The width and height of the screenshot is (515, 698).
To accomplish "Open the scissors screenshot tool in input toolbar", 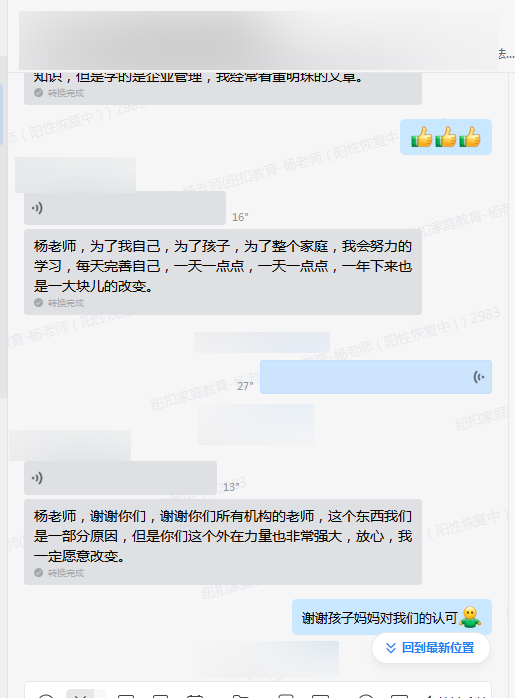I will (80, 694).
